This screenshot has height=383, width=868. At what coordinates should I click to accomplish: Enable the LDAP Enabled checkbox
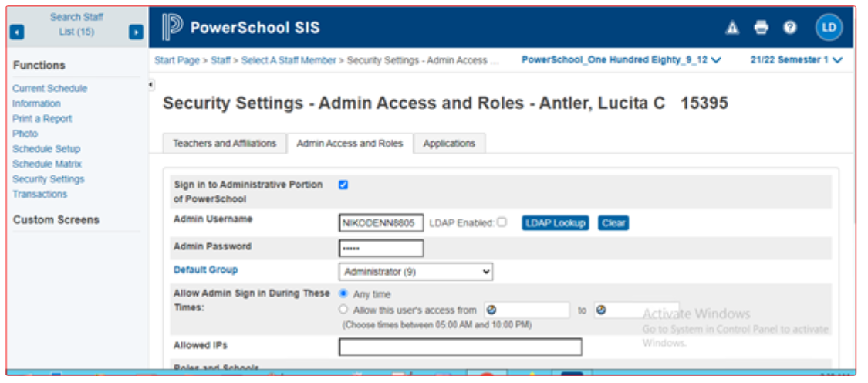(502, 222)
